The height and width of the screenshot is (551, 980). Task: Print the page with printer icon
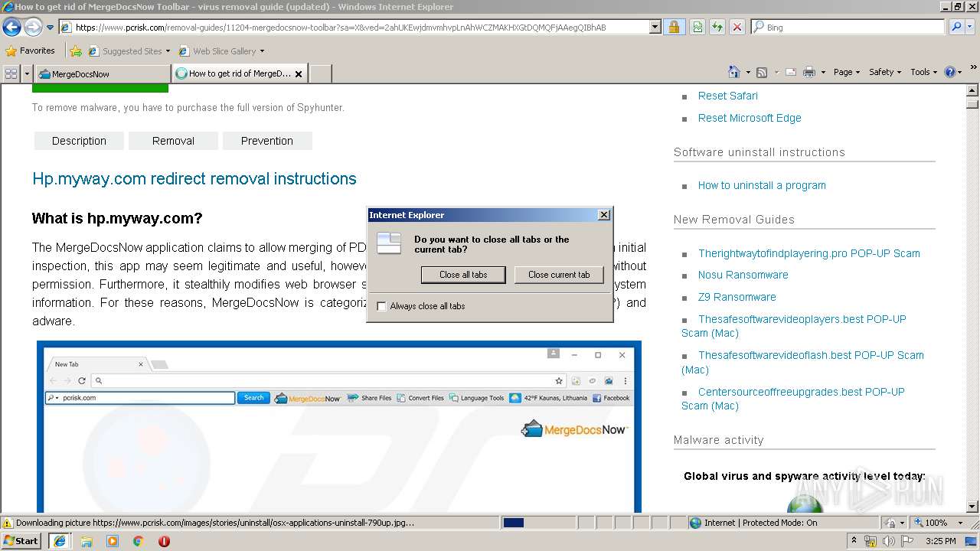pyautogui.click(x=809, y=72)
